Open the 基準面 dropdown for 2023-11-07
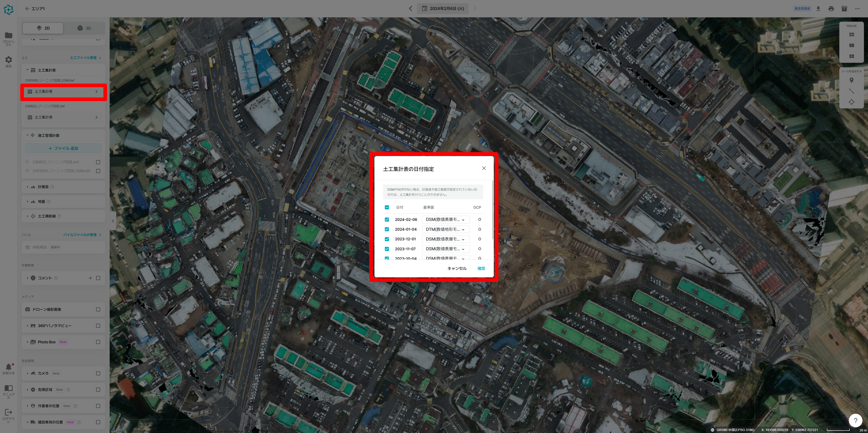This screenshot has height=433, width=868. click(446, 249)
